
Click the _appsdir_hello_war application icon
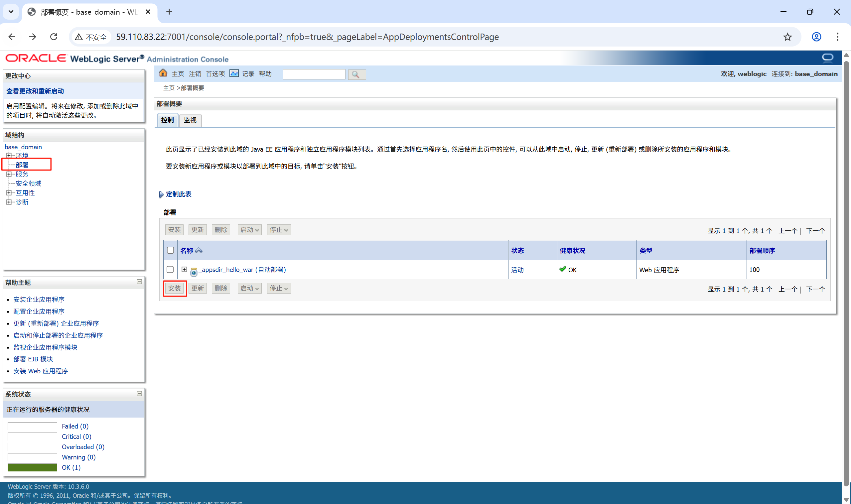[194, 271]
